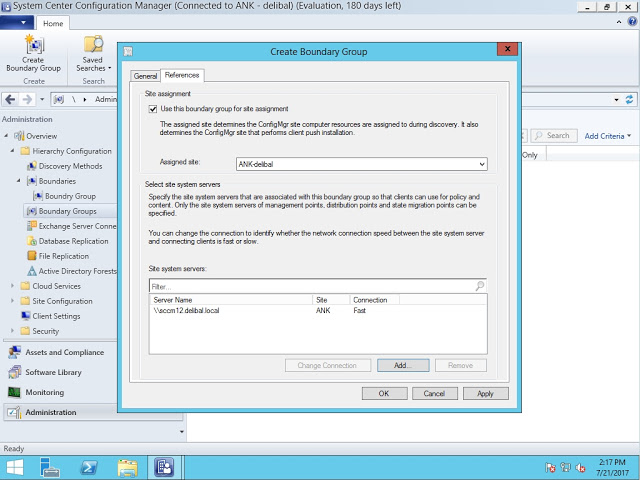Uncheck Use this boundary group for site assignment

pyautogui.click(x=153, y=108)
